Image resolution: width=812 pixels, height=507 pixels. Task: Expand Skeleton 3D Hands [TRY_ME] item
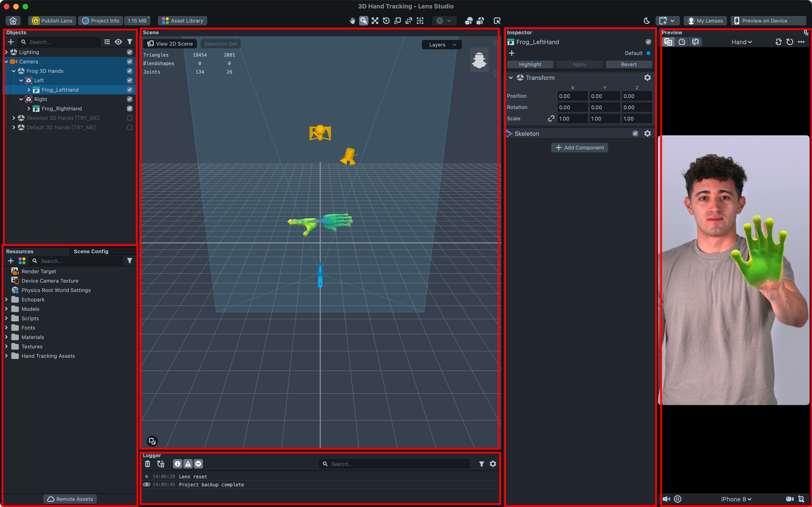14,118
